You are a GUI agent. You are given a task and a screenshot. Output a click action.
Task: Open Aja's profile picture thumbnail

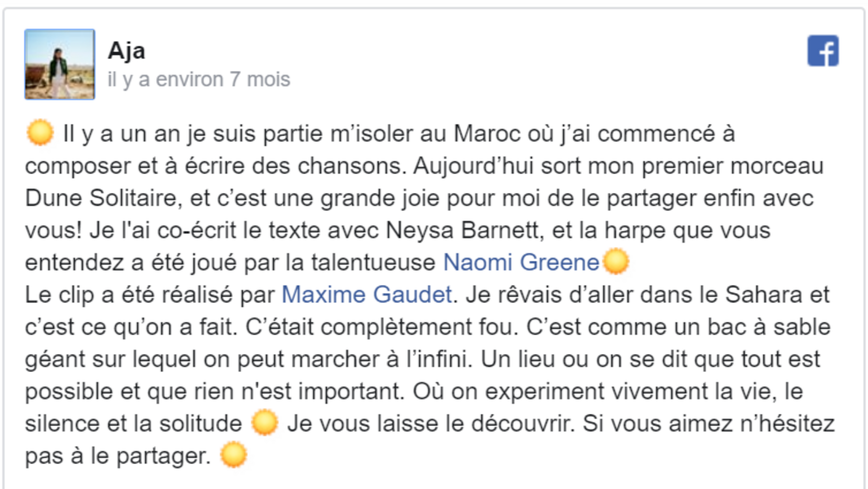[x=60, y=64]
